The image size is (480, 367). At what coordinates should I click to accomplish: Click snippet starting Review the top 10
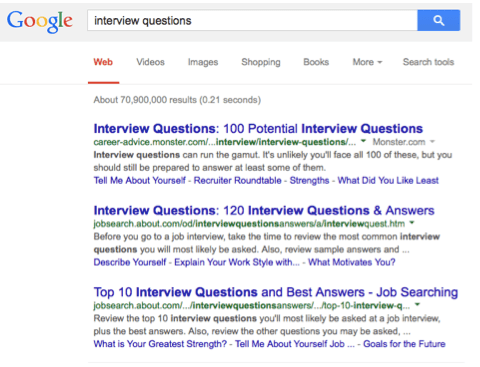[267, 325]
